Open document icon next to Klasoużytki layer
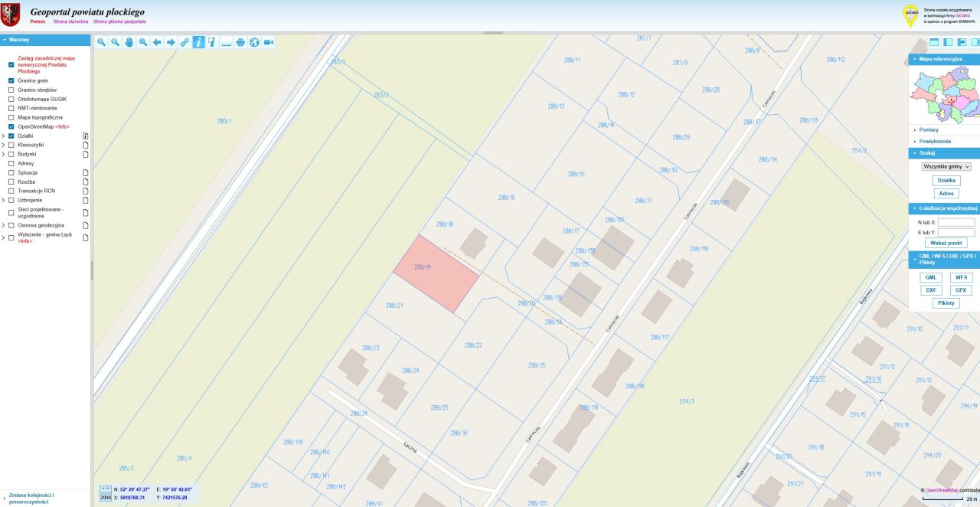The image size is (980, 507). (x=86, y=145)
